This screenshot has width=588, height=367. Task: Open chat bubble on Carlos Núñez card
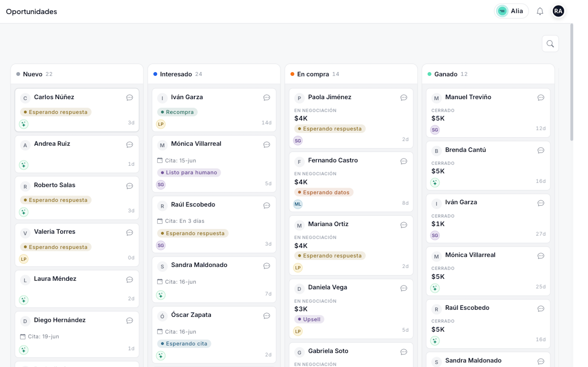click(x=129, y=97)
